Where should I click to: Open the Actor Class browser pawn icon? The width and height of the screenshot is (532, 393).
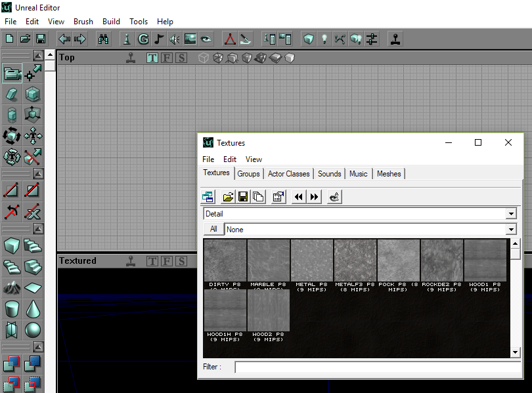127,39
